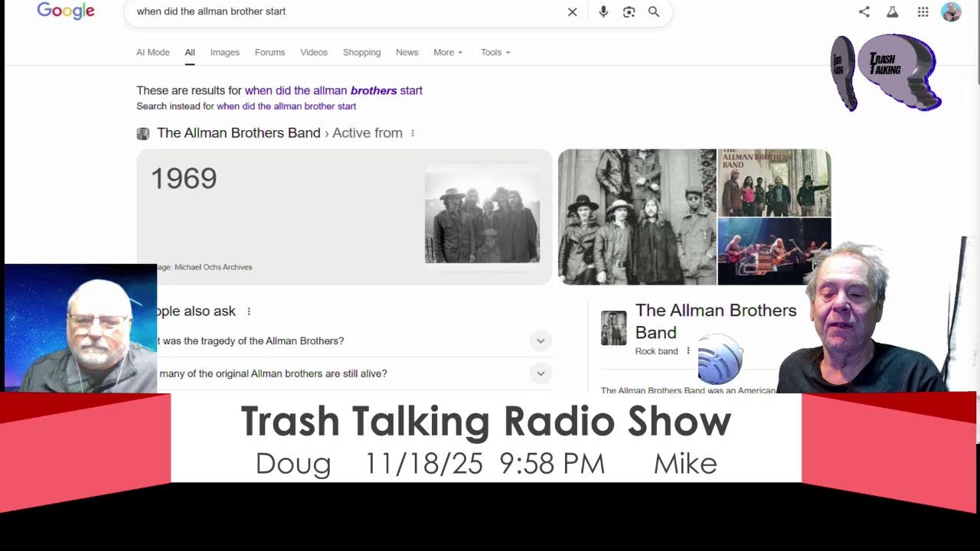
Task: Click the share icon in header
Action: (864, 11)
